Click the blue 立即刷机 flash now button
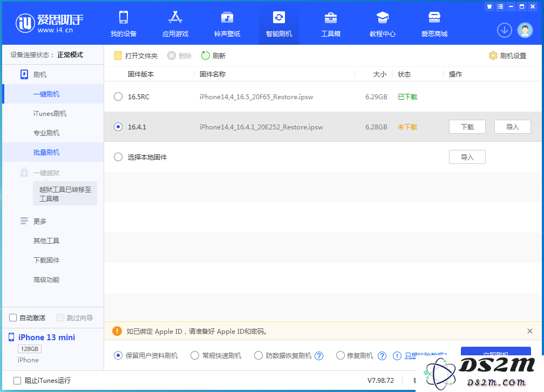The width and height of the screenshot is (544, 392). tap(496, 351)
